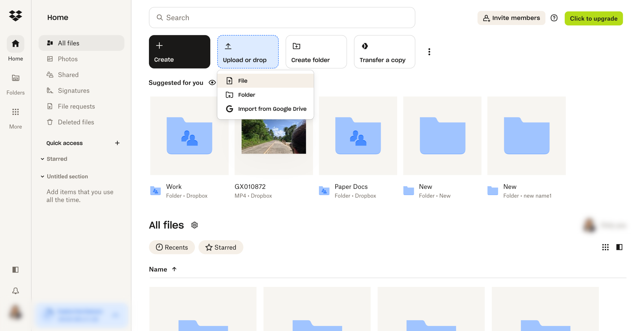The height and width of the screenshot is (331, 644).
Task: Open the three-dot more actions menu
Action: coord(429,52)
